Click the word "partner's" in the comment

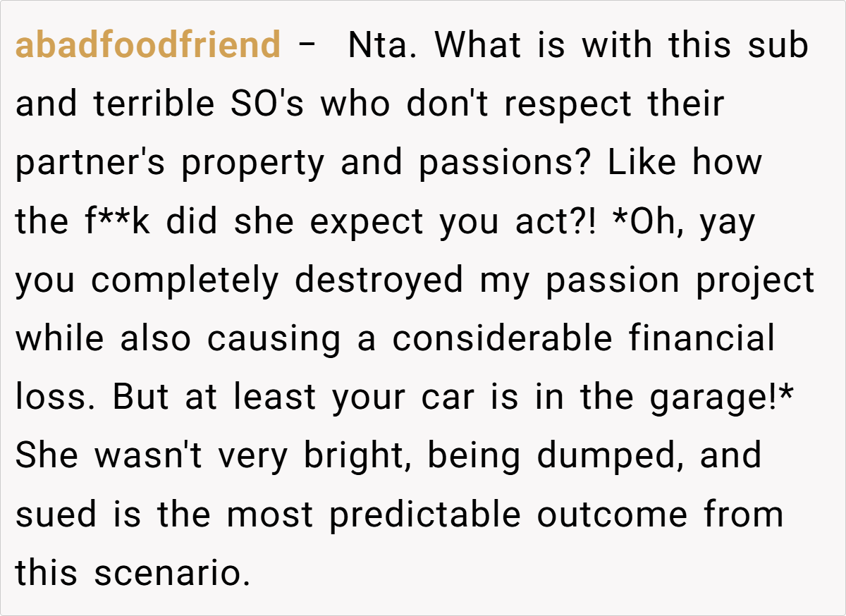[x=91, y=163]
